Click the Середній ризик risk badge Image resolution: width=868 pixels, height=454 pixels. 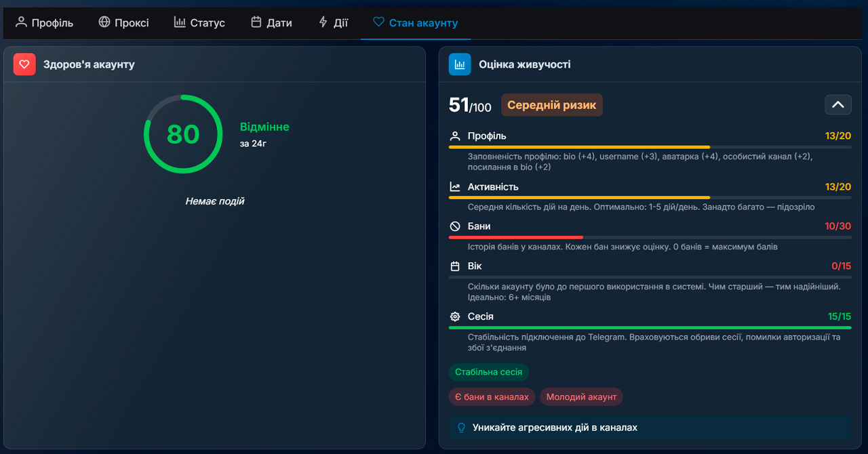552,105
